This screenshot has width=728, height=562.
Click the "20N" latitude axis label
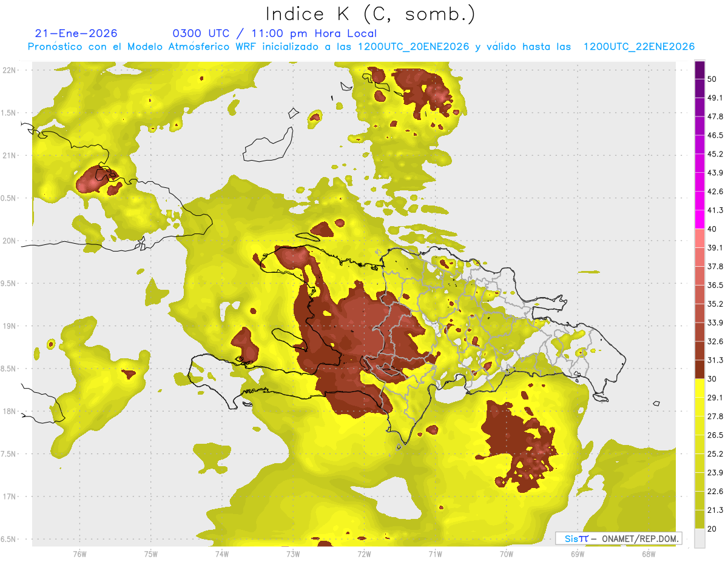click(9, 241)
